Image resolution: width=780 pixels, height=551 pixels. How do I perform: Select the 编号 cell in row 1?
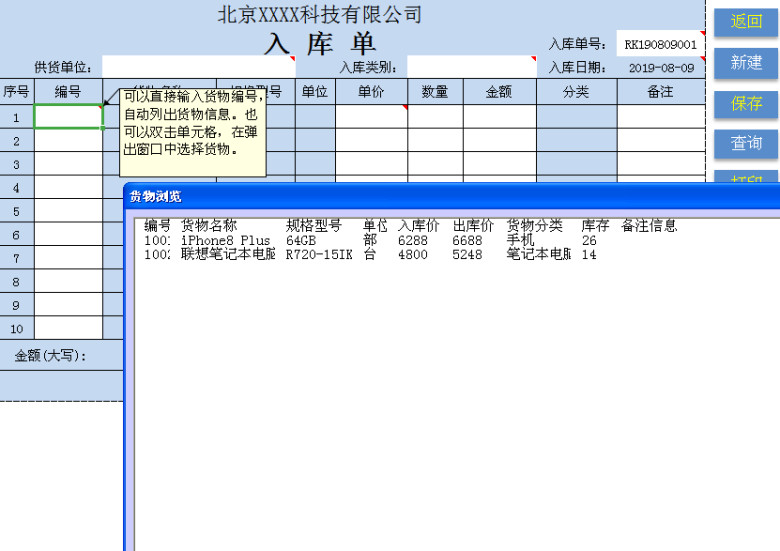tap(68, 117)
